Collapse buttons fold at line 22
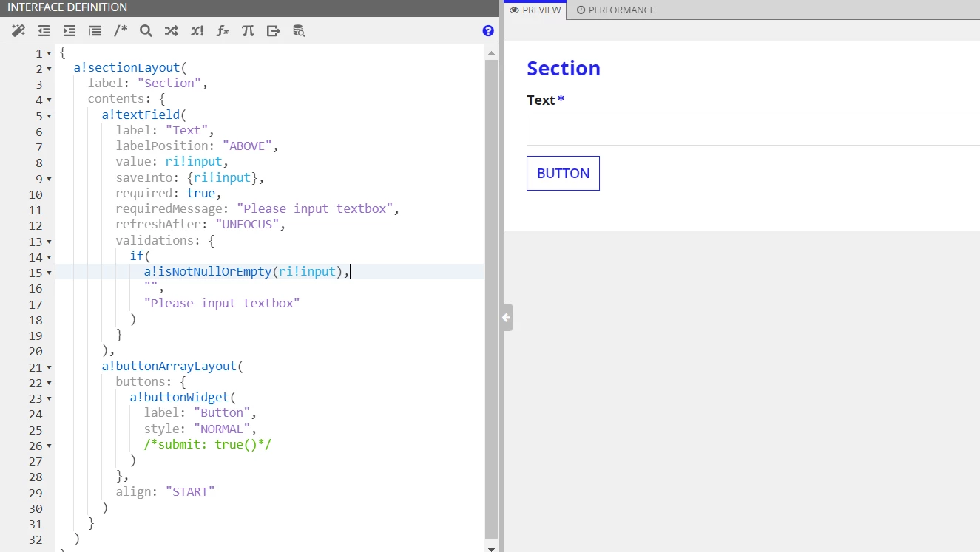Viewport: 980px width, 552px height. coord(50,383)
